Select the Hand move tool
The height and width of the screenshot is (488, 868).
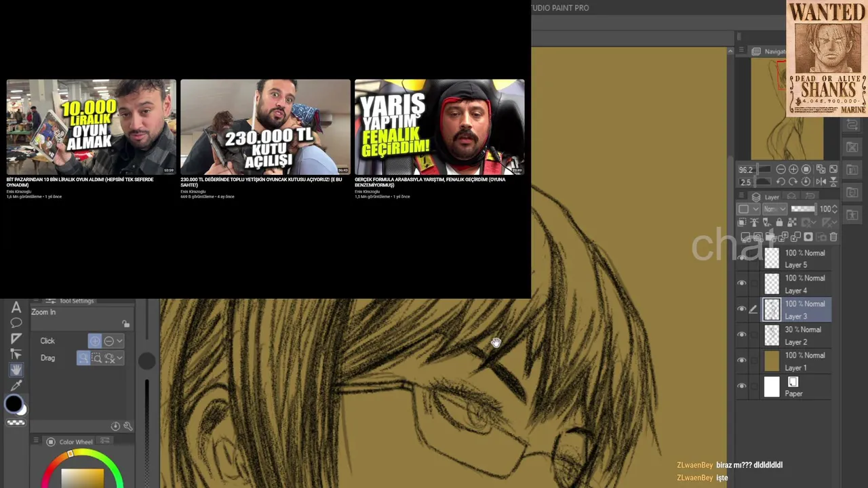[x=16, y=369]
